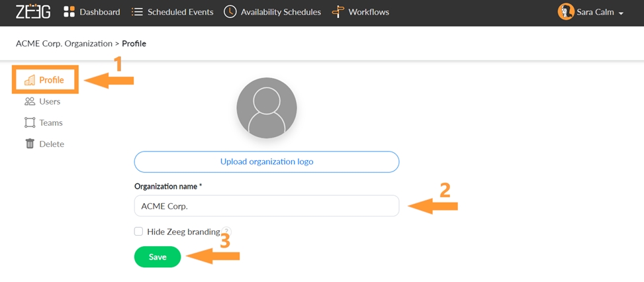Click Sara Calm's profile avatar

(x=566, y=12)
